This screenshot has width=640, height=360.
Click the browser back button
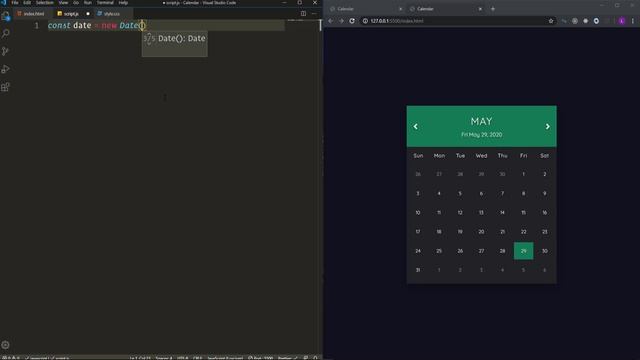click(x=331, y=21)
